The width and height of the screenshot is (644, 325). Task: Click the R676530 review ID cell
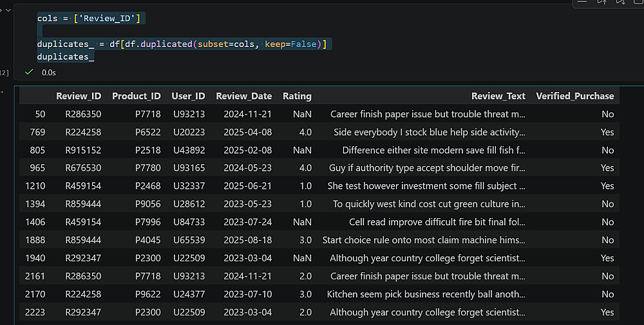pos(83,168)
